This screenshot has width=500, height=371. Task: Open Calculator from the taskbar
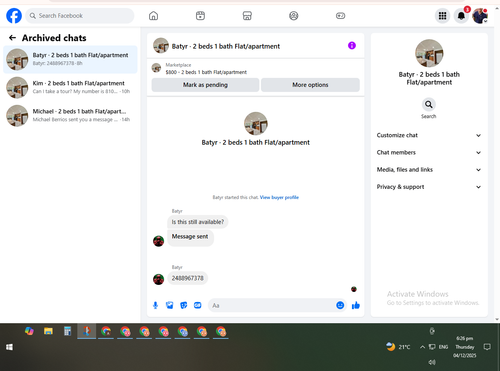[68, 331]
